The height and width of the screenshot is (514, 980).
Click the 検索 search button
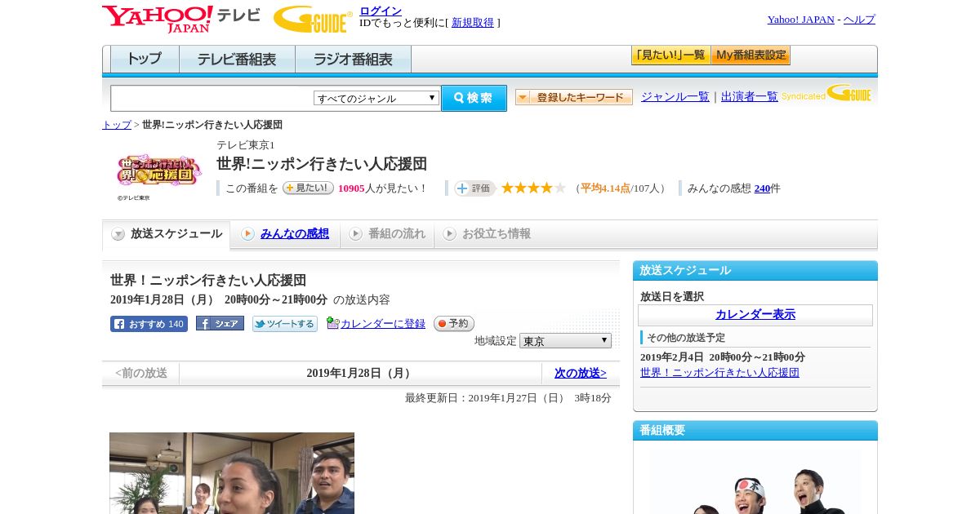pyautogui.click(x=474, y=98)
